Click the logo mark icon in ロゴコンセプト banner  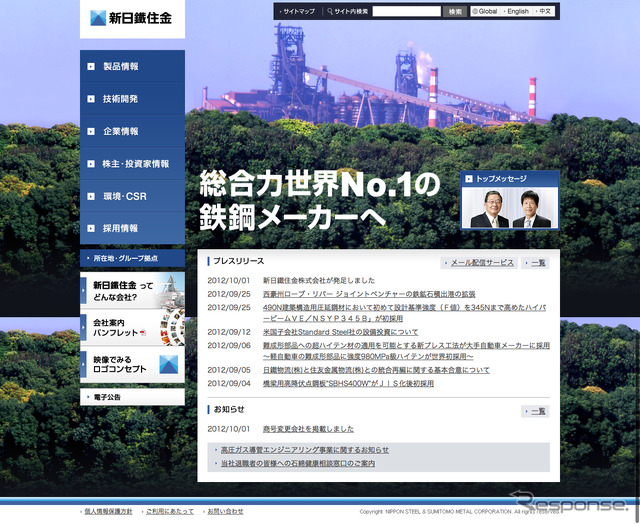point(169,364)
